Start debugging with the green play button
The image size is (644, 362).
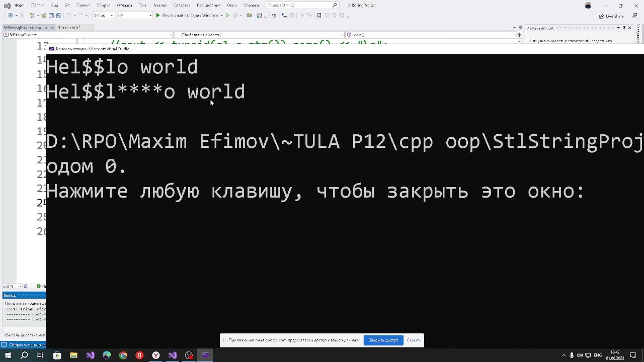coord(157,16)
